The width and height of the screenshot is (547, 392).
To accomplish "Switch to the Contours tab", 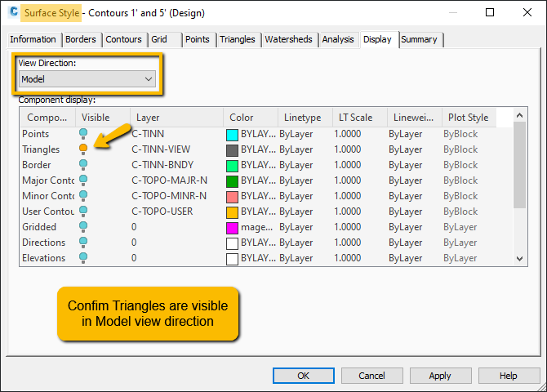I will click(123, 39).
